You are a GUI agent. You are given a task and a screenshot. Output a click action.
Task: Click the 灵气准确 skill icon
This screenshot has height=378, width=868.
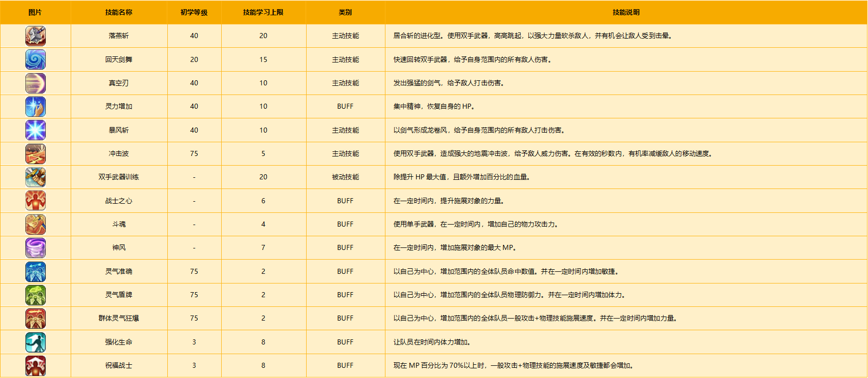(x=36, y=272)
